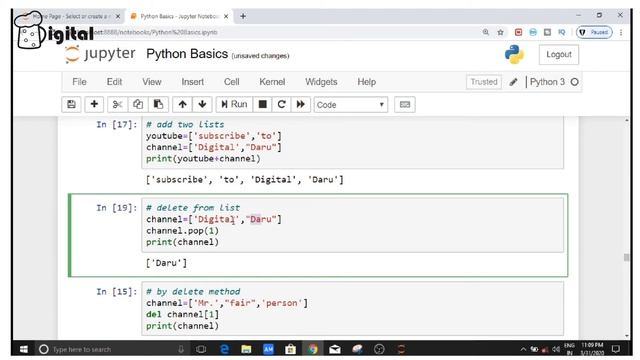Open the Cell menu
This screenshot has height=360, width=640.
(231, 82)
